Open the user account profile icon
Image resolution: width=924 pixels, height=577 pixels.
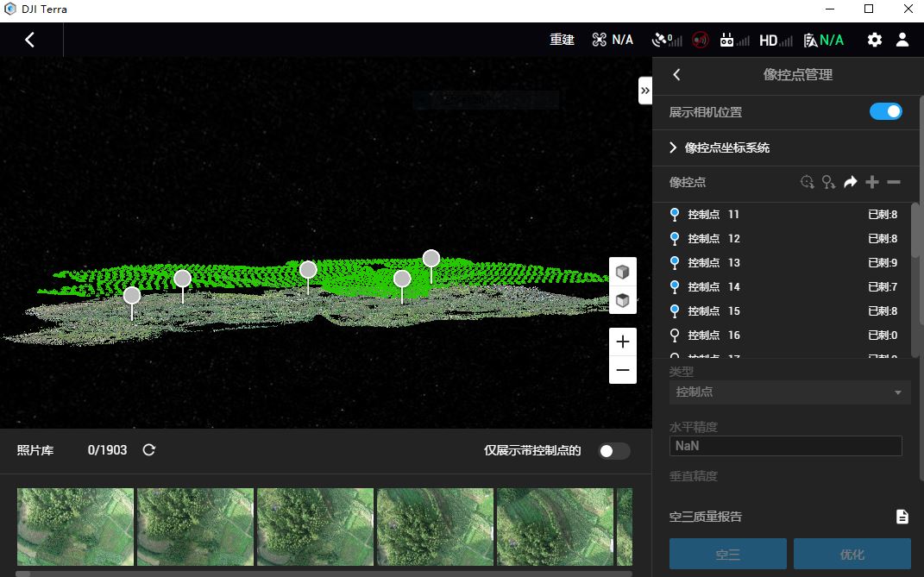coord(902,40)
